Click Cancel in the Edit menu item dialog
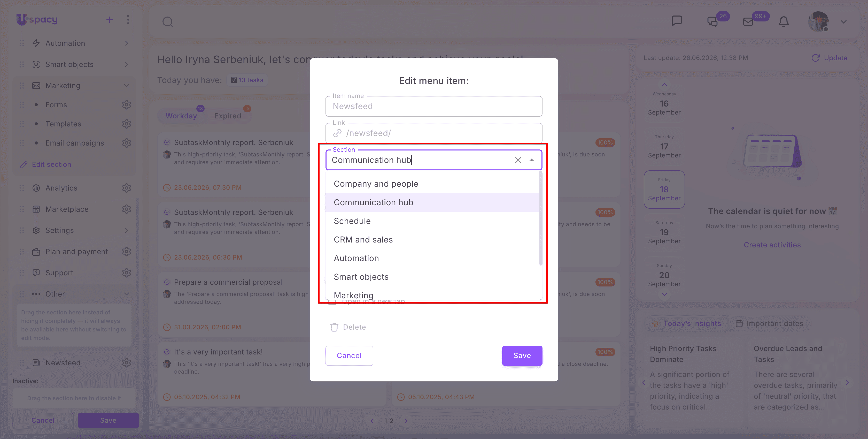The width and height of the screenshot is (868, 439). point(349,356)
